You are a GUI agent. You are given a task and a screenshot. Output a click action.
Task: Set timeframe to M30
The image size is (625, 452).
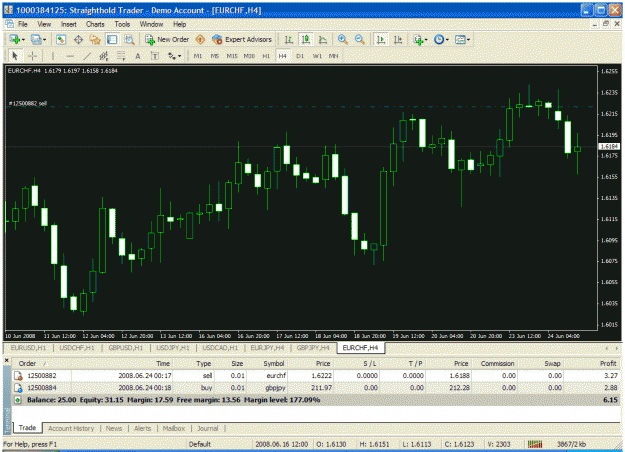click(249, 56)
